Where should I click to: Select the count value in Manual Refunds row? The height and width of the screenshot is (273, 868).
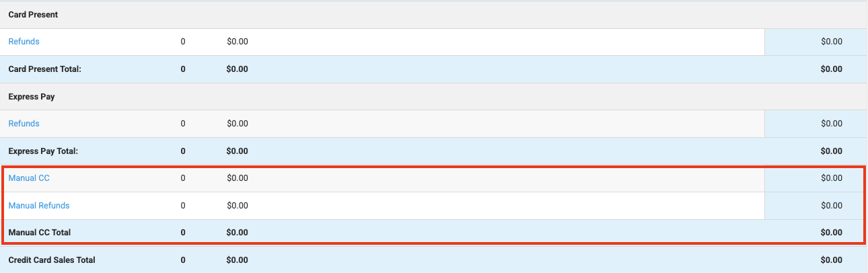[183, 206]
